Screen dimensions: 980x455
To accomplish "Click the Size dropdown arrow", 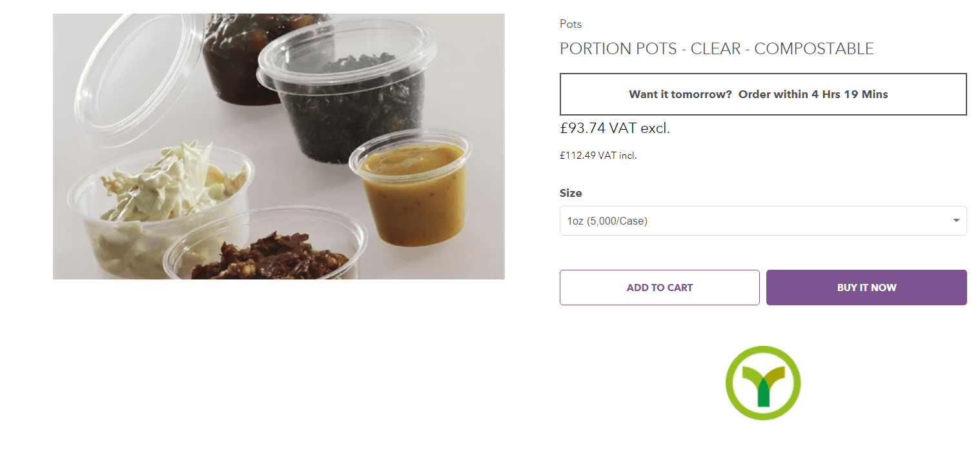I will pyautogui.click(x=956, y=221).
